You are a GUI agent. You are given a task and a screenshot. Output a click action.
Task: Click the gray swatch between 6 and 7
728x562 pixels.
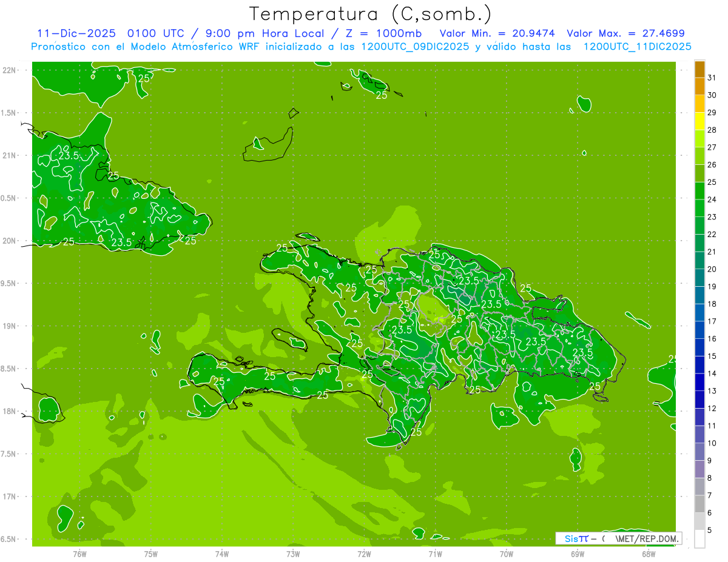(699, 504)
